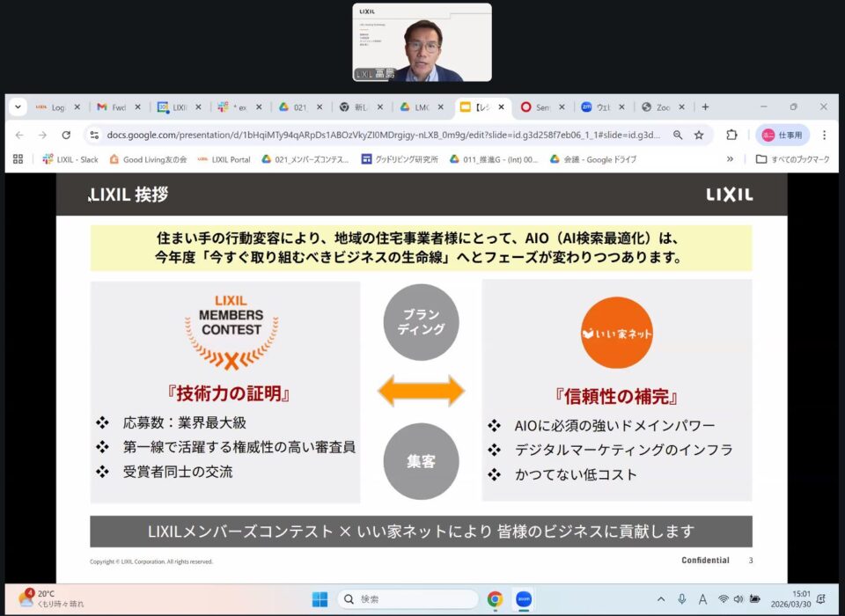Viewport: 845px width, 616px height.
Task: Open the Chrome extensions puzzle icon
Action: coord(731,135)
